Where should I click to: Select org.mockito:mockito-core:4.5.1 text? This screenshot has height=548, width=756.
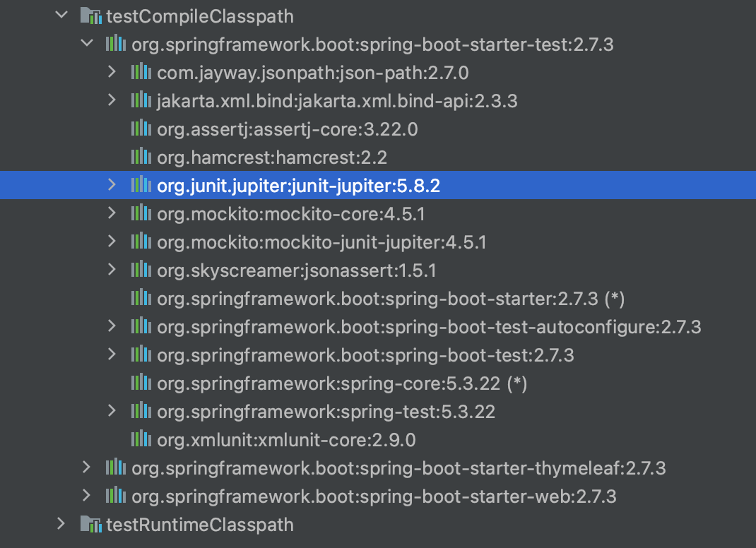(x=291, y=214)
